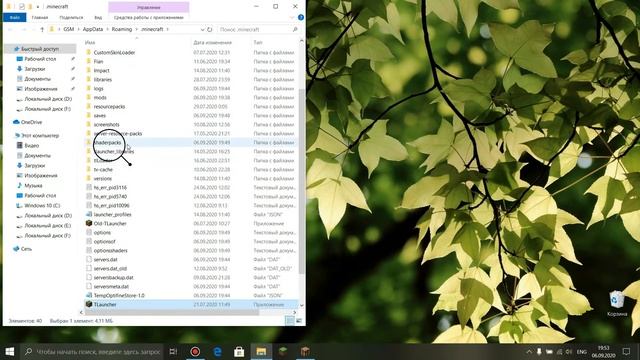Viewport: 640px width, 360px height.
Task: Open OneDrive in navigation pane
Action: tap(31, 122)
